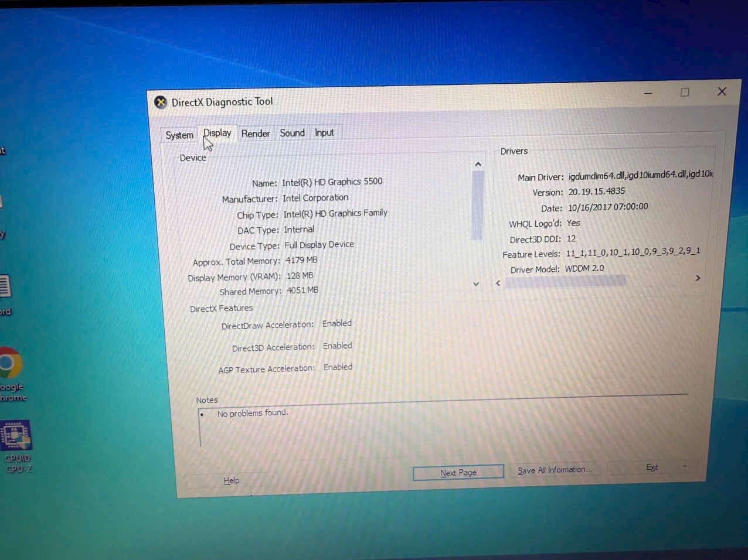This screenshot has height=560, width=748.
Task: Open the Google Chrome desktop shortcut
Action: [12, 374]
